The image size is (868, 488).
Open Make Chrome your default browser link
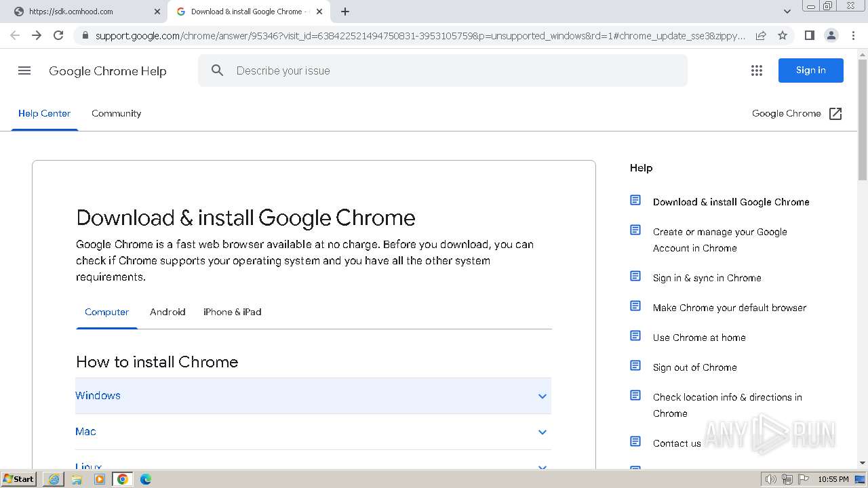pos(730,308)
